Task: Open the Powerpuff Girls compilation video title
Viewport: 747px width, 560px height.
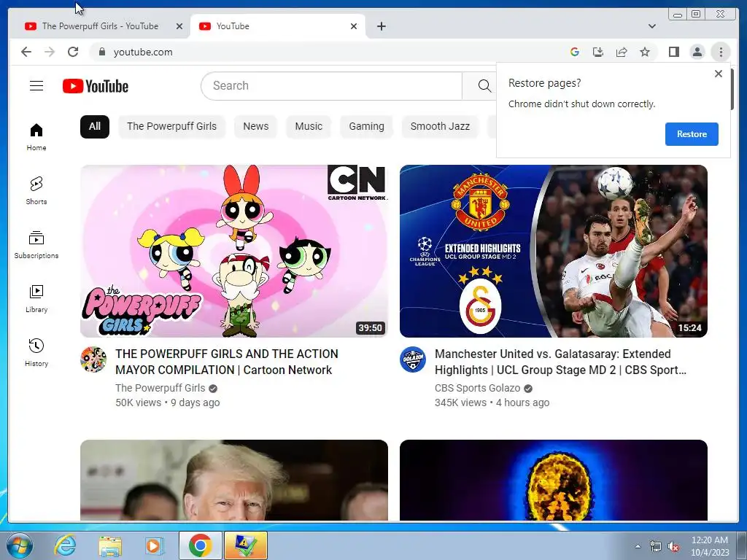Action: (227, 362)
